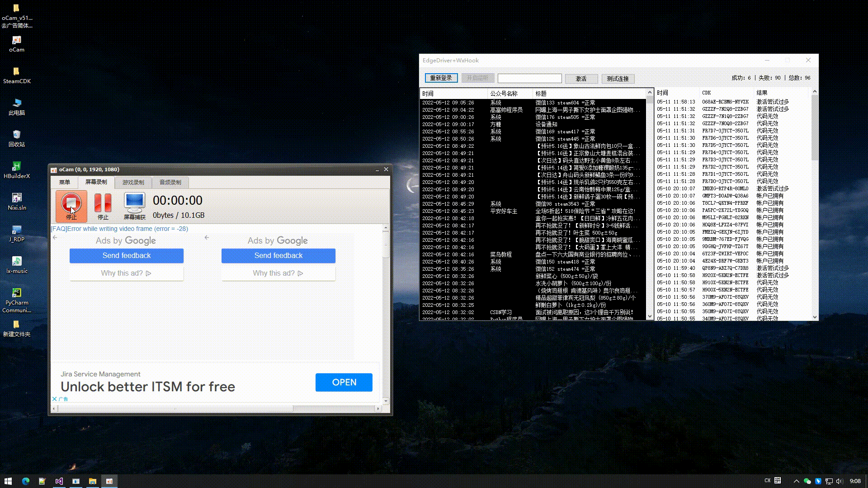Open HBuilderX desktop shortcut

(16, 167)
